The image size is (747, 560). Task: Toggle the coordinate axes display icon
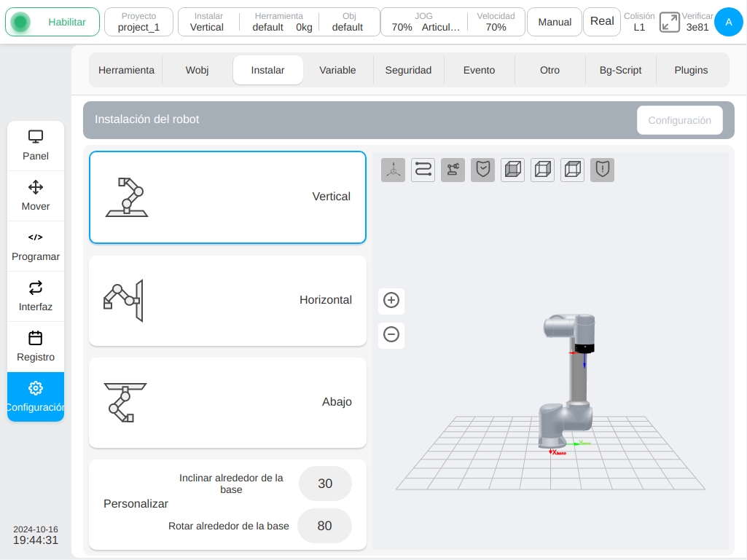[393, 170]
